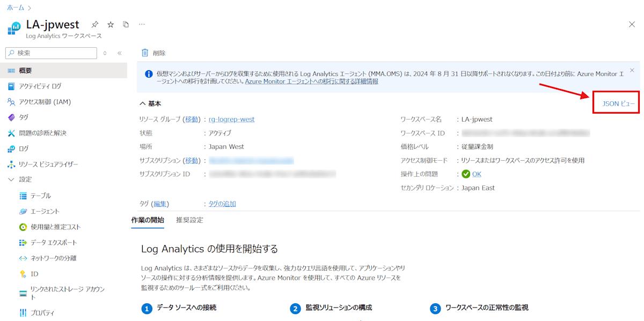Move resource group via 移動 link
Screen dimensions: 644x321
pos(192,119)
